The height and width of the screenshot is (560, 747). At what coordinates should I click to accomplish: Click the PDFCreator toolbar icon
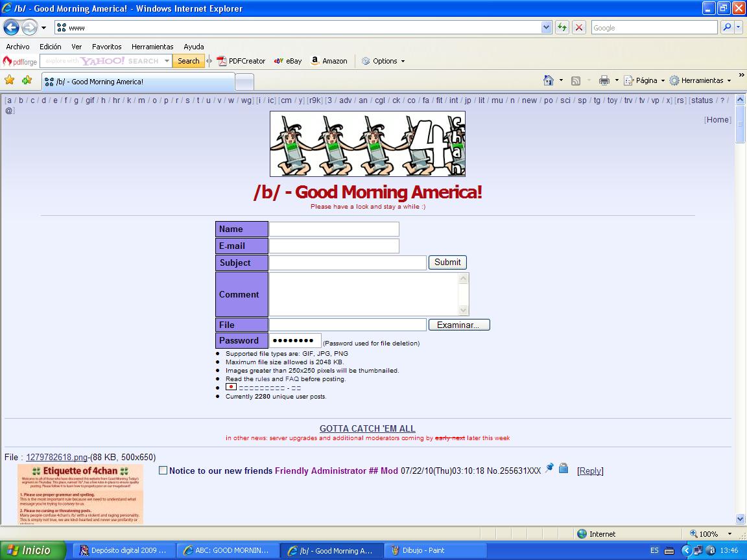[x=241, y=61]
